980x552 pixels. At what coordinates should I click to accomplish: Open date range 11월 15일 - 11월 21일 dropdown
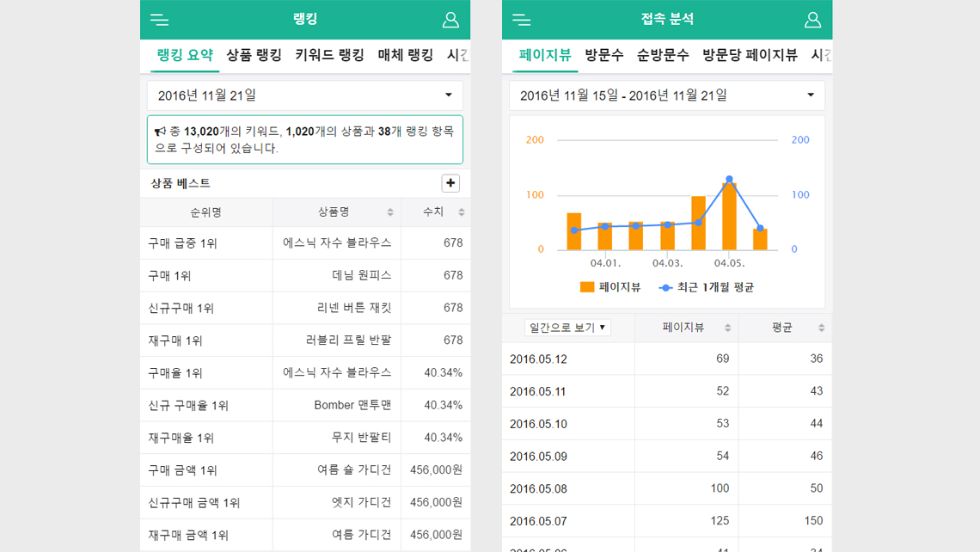pos(667,95)
